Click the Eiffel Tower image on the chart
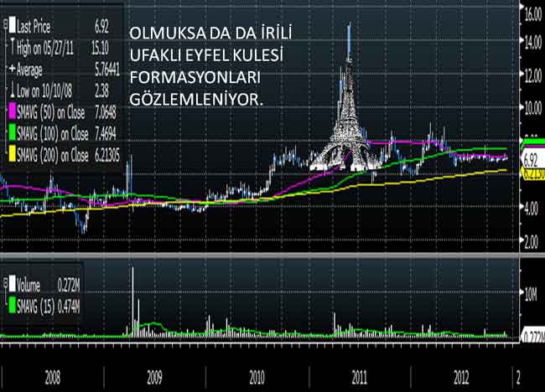The width and height of the screenshot is (545, 392). coord(348,132)
